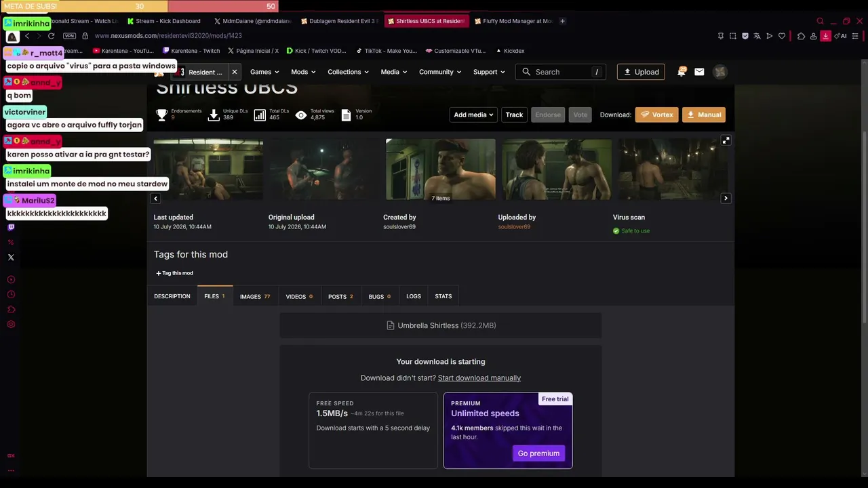The width and height of the screenshot is (868, 488).
Task: Open the player icon in the sidebar
Action: pos(11,280)
